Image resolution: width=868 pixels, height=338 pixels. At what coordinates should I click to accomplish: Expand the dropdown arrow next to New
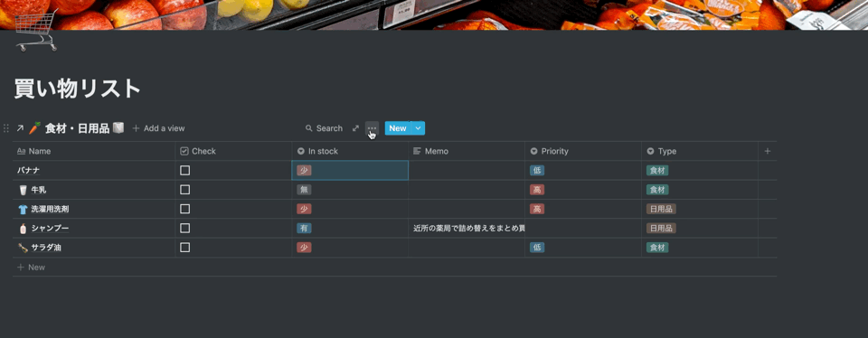click(x=419, y=128)
